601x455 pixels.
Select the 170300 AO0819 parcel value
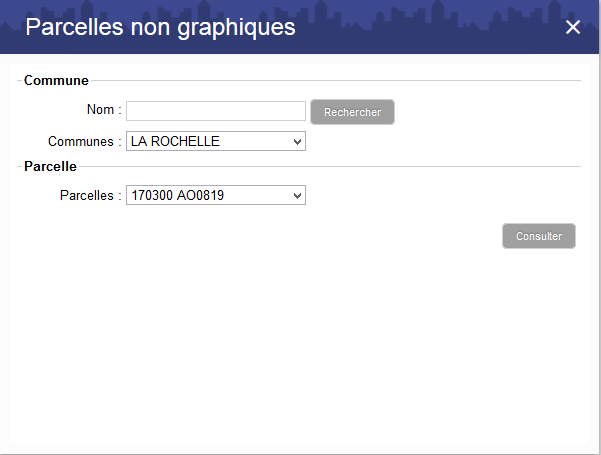178,196
